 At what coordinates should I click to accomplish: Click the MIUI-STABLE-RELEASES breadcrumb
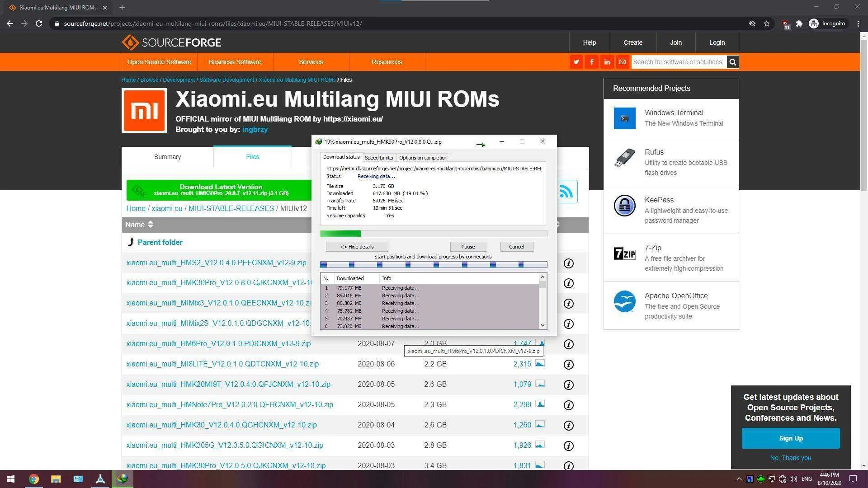pyautogui.click(x=231, y=208)
